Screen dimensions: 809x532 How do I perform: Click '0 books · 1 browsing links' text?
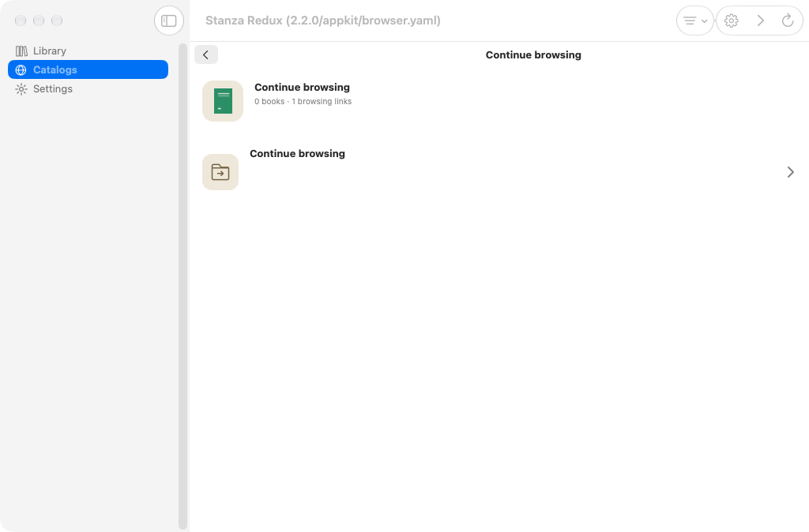coord(303,102)
